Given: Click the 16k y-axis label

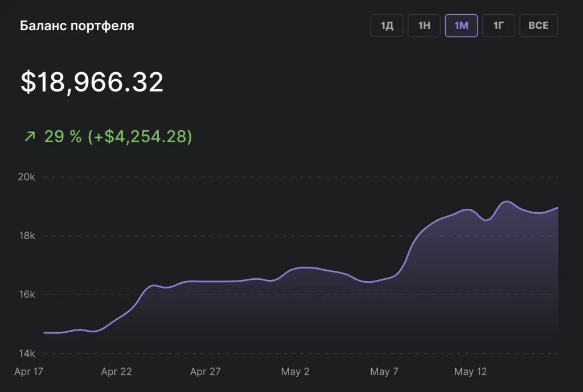Looking at the screenshot, I should point(26,295).
